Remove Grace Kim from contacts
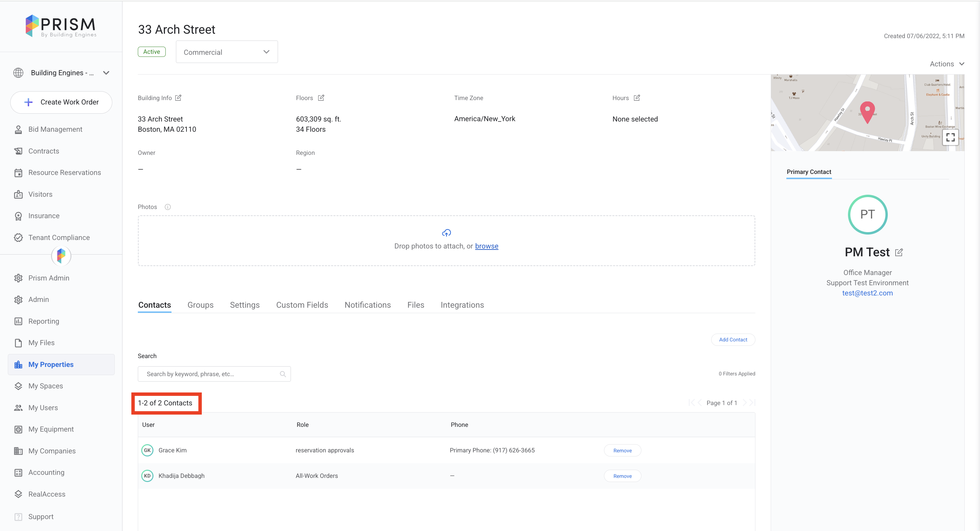 coord(622,450)
